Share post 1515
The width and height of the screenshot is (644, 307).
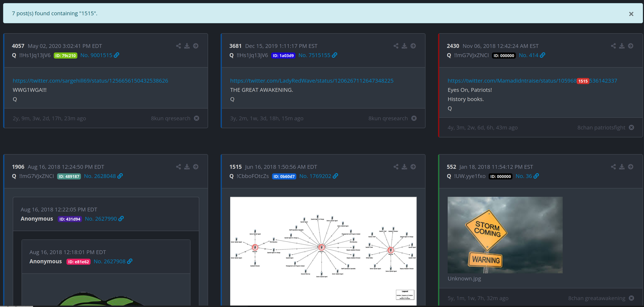click(396, 167)
